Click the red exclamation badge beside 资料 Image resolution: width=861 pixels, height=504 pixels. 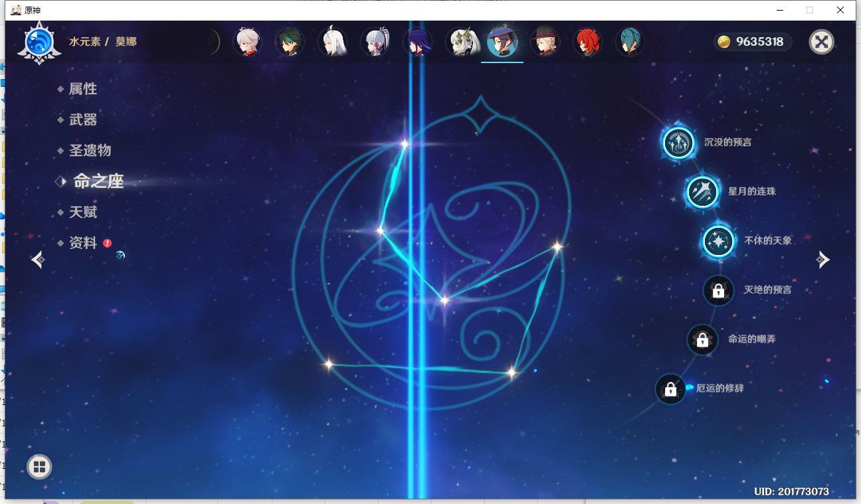point(107,243)
